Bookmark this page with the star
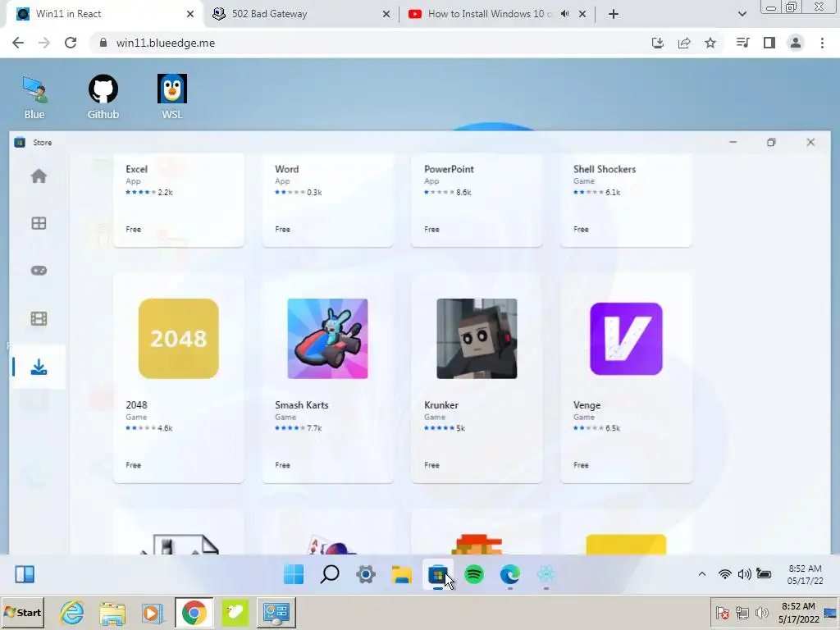Image resolution: width=840 pixels, height=630 pixels. (x=710, y=43)
